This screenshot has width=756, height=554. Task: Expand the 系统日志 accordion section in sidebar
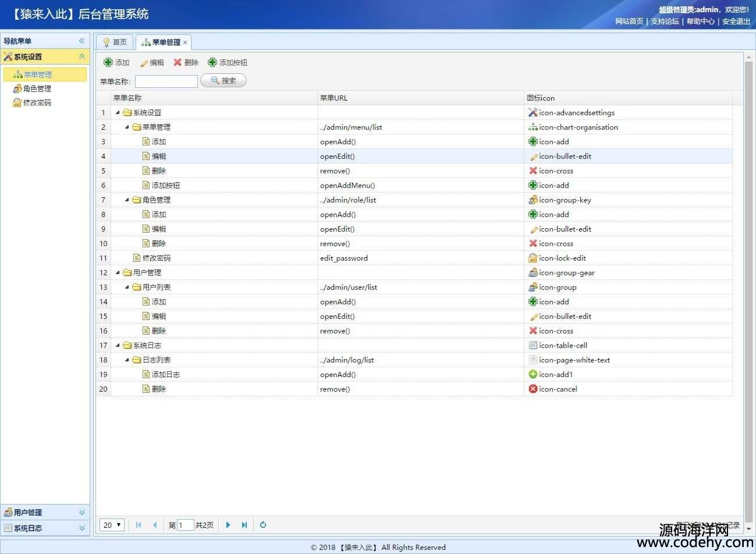[x=81, y=528]
